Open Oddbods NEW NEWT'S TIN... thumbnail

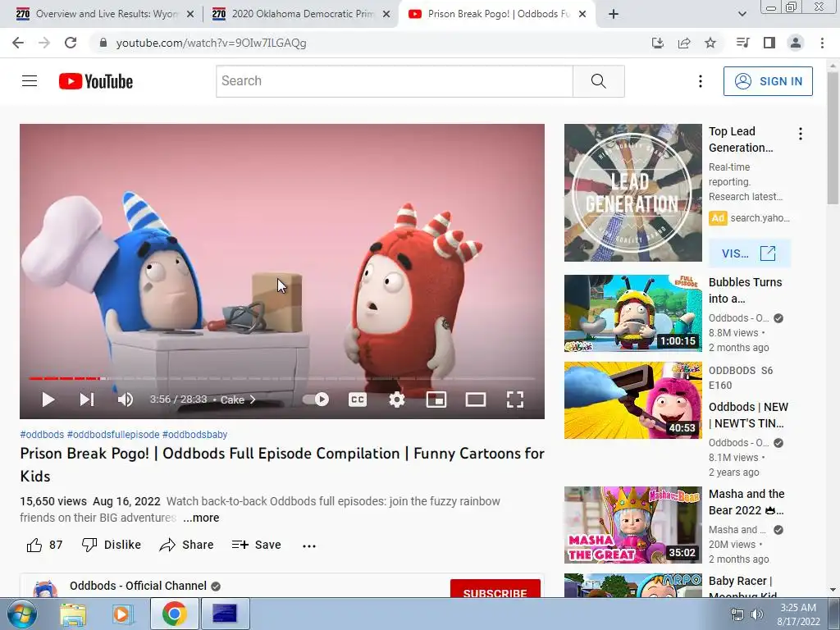pos(632,400)
